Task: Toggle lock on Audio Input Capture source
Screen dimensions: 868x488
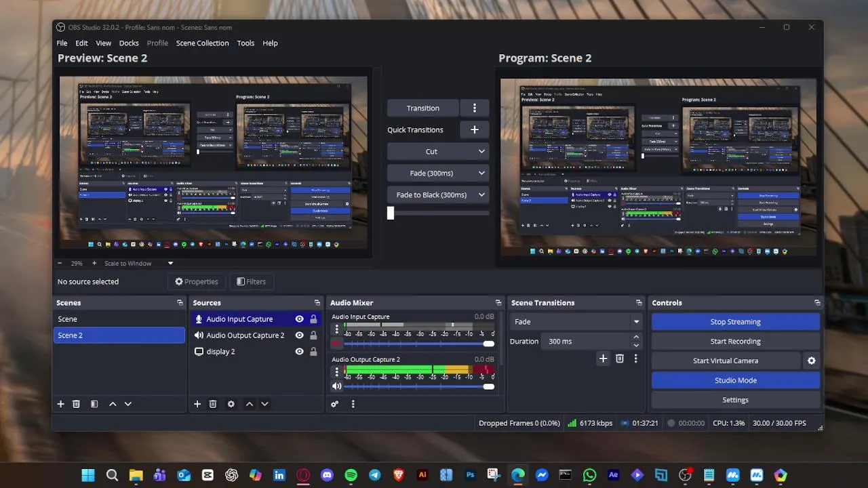Action: pyautogui.click(x=313, y=319)
